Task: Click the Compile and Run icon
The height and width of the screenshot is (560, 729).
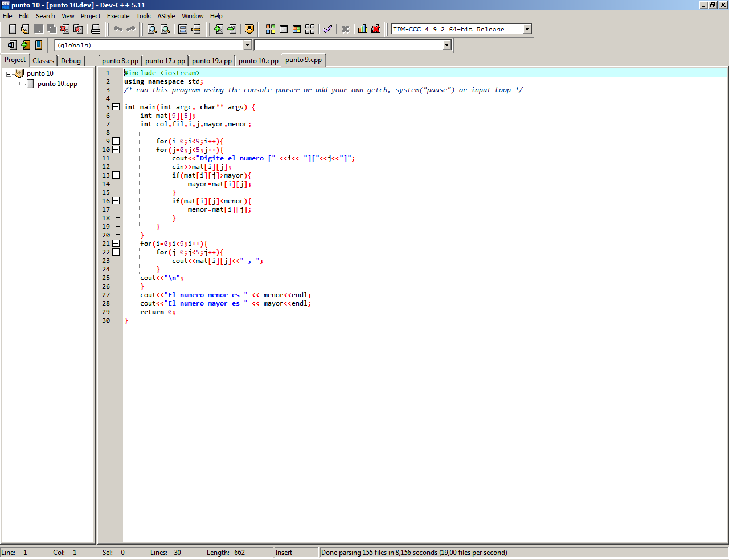Action: (x=297, y=29)
